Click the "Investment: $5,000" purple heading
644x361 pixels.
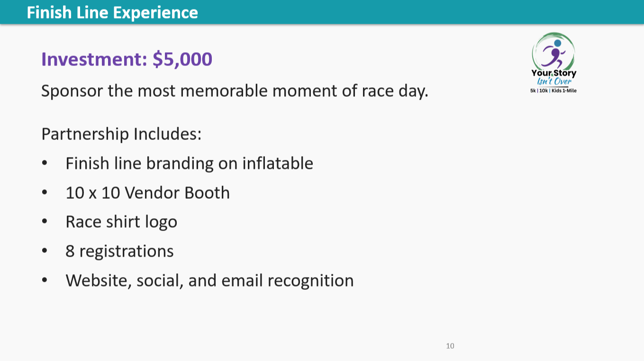127,59
